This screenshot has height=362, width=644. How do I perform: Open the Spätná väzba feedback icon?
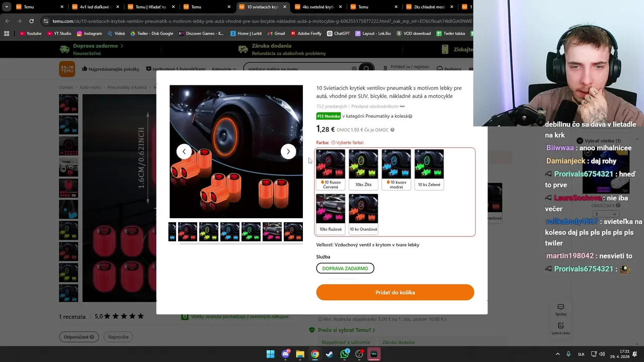pos(560,328)
